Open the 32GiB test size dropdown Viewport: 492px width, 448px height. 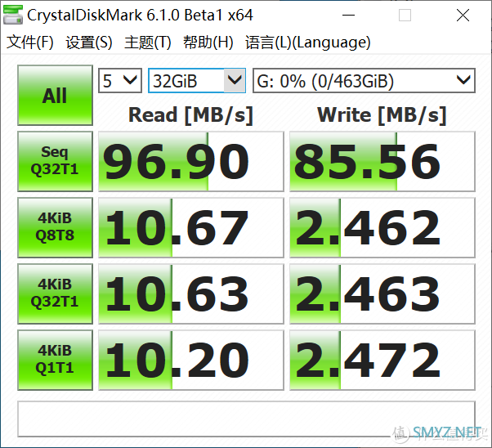pos(197,81)
